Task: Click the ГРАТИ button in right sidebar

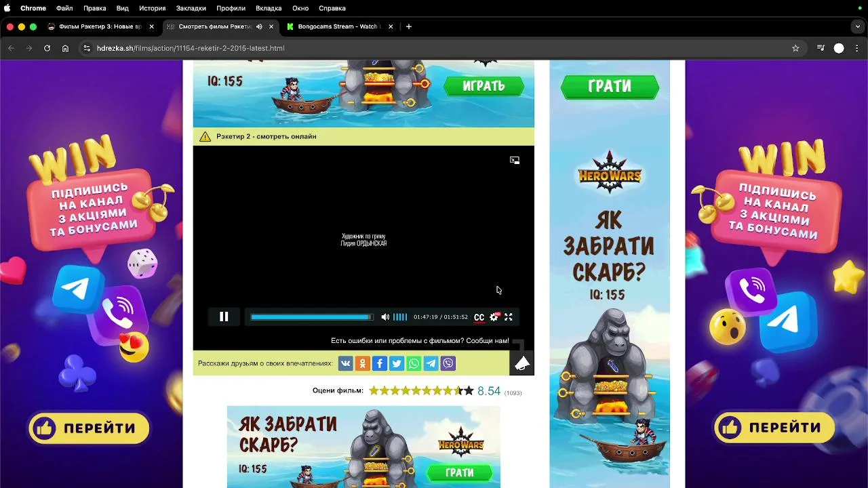Action: tap(610, 87)
